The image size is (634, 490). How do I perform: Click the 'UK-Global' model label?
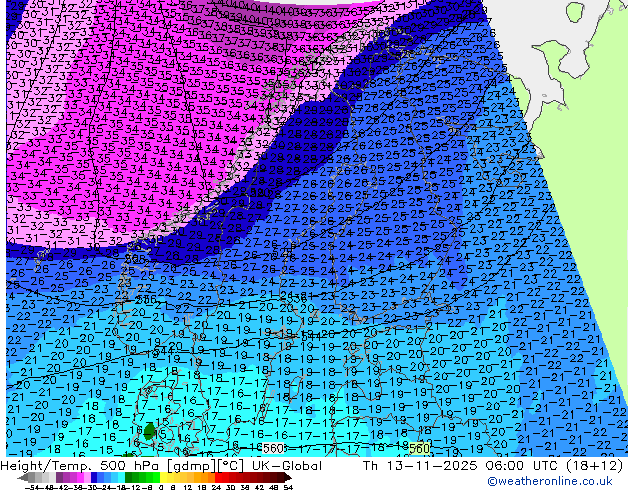(287, 466)
